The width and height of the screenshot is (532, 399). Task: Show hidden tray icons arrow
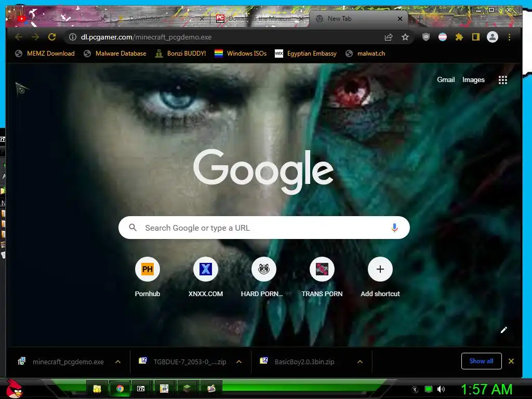click(415, 390)
